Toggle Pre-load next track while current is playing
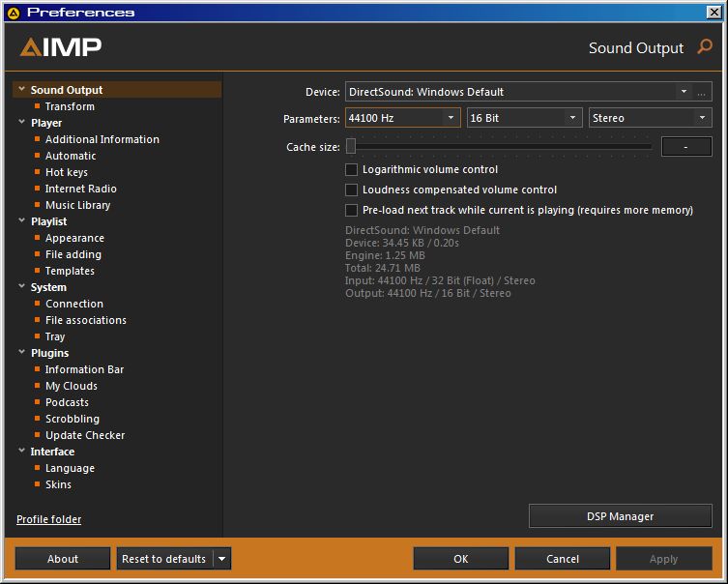The height and width of the screenshot is (584, 728). click(352, 210)
